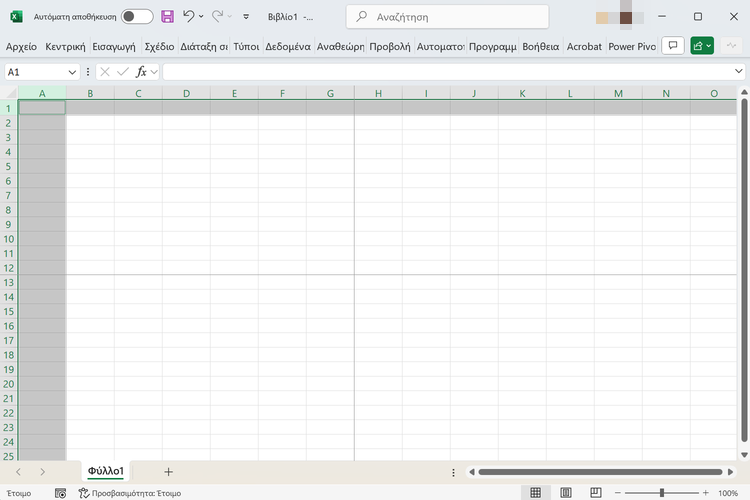Click the macro recording status bar icon
750x500 pixels.
60,493
